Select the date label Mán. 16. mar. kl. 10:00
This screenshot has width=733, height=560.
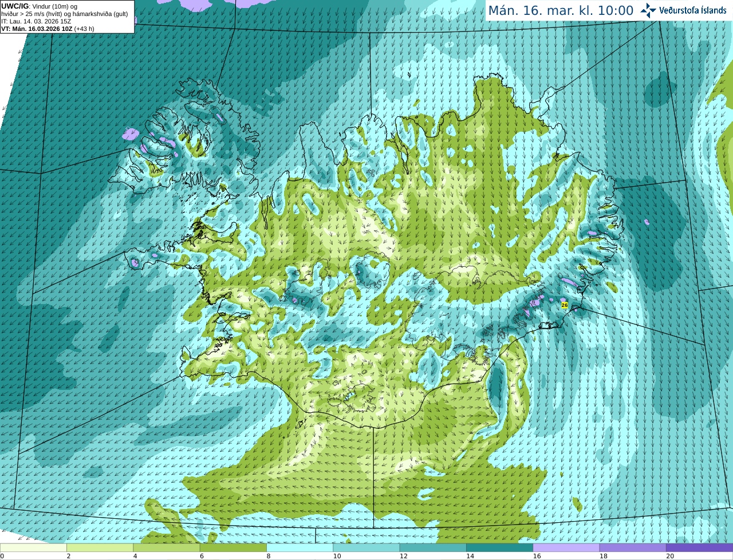click(561, 11)
